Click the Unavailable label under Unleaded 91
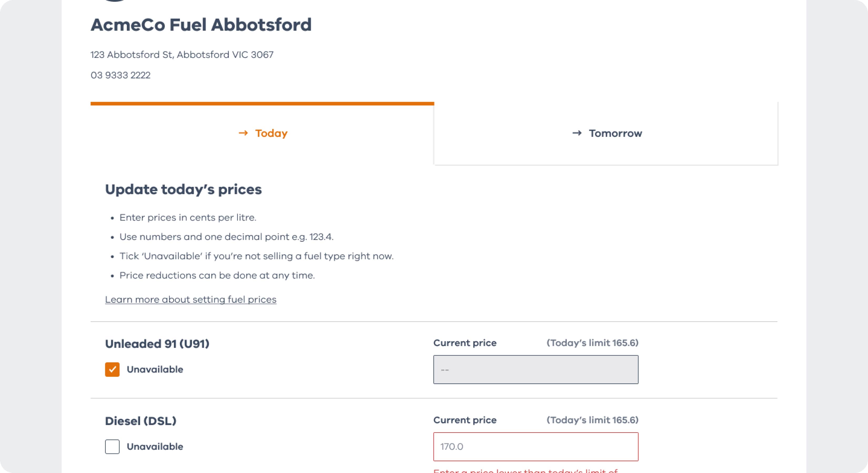 tap(155, 369)
